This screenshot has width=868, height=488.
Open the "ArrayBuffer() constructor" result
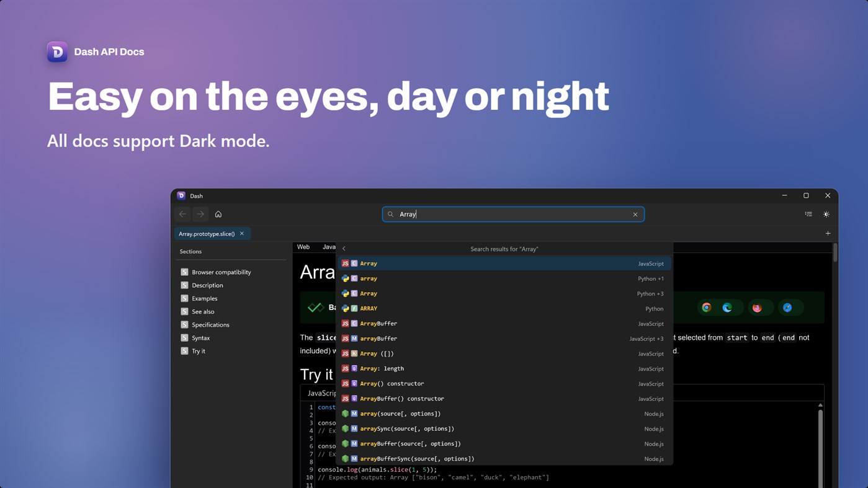[x=504, y=399]
